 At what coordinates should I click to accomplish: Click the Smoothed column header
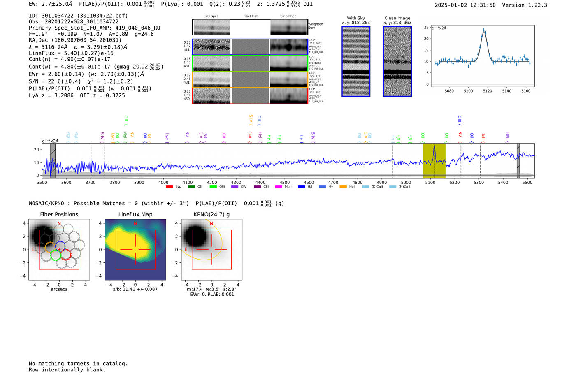click(x=288, y=16)
